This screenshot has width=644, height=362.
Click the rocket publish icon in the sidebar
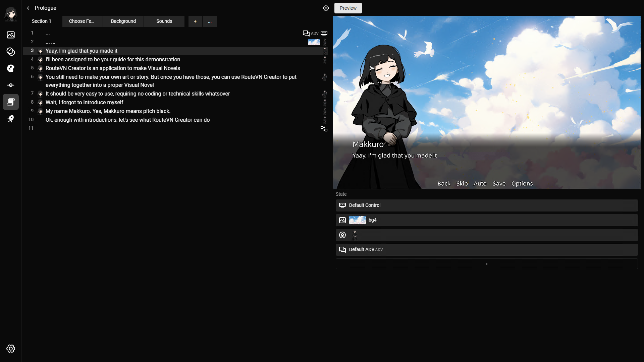point(11,119)
